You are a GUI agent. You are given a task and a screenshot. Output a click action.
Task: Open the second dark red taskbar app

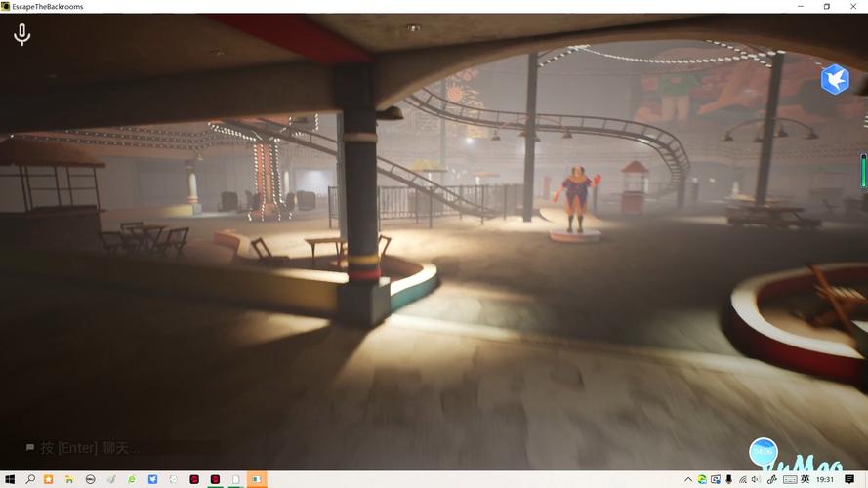click(x=216, y=479)
